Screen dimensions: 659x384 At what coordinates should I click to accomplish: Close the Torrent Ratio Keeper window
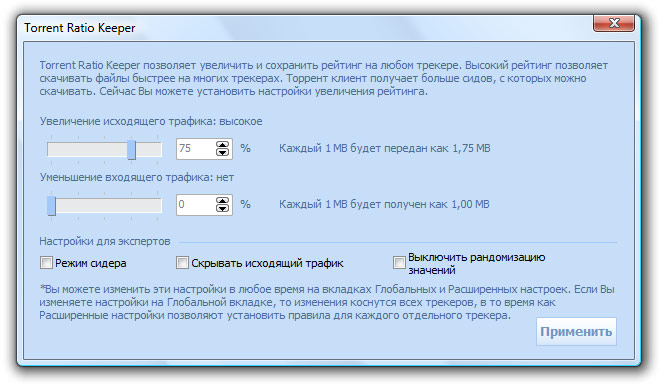coord(614,23)
